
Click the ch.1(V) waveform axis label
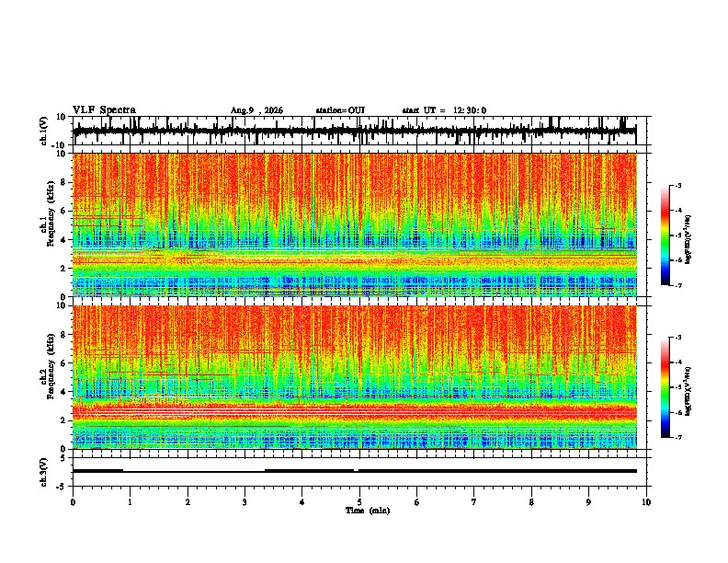(44, 131)
